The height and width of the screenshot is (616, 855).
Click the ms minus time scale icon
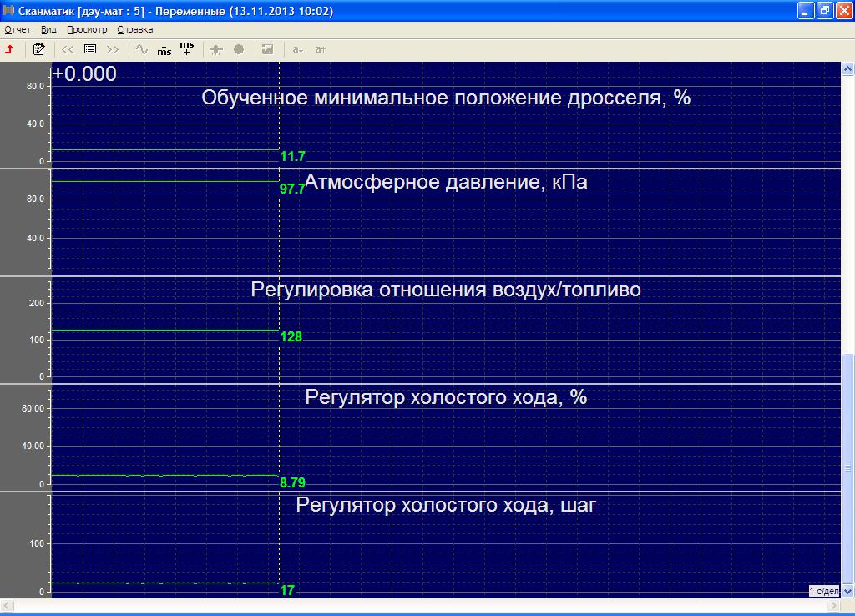pyautogui.click(x=164, y=49)
